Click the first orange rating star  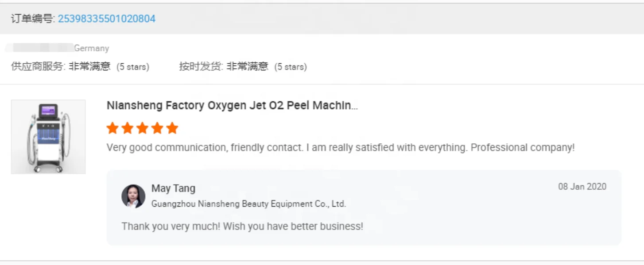click(x=113, y=128)
